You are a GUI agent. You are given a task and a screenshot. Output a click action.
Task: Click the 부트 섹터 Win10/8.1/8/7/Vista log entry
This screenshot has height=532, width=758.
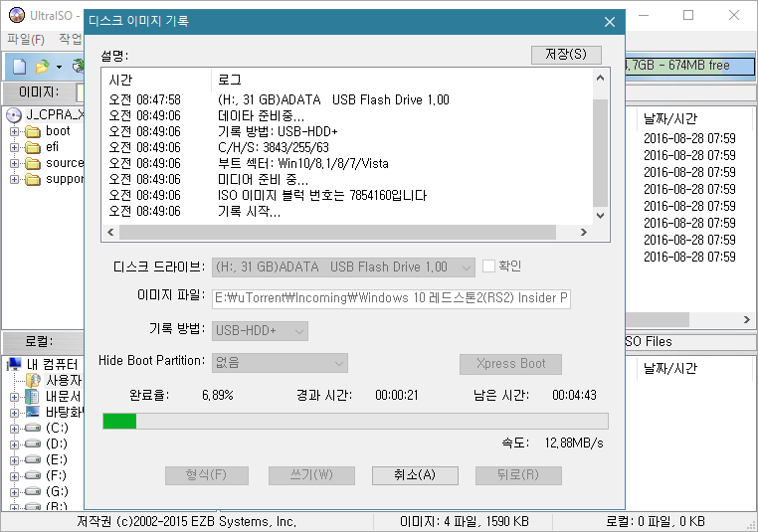[x=303, y=163]
